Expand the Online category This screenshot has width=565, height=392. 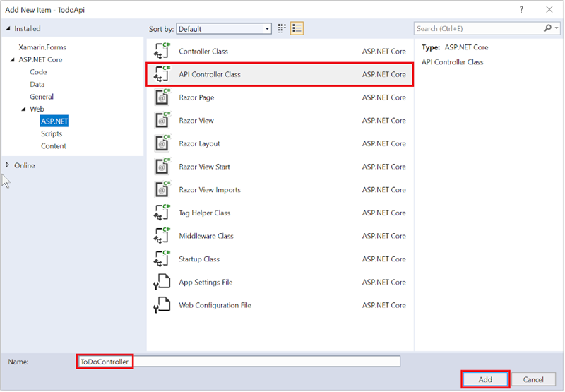8,165
